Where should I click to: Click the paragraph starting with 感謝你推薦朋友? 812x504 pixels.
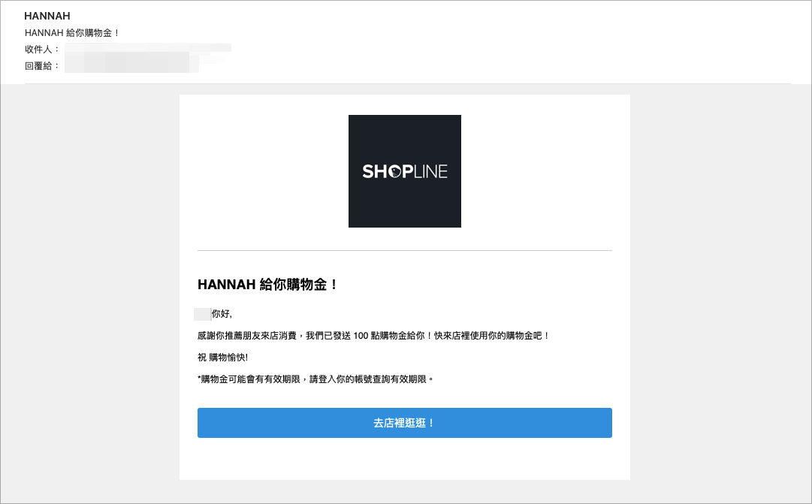coord(373,336)
